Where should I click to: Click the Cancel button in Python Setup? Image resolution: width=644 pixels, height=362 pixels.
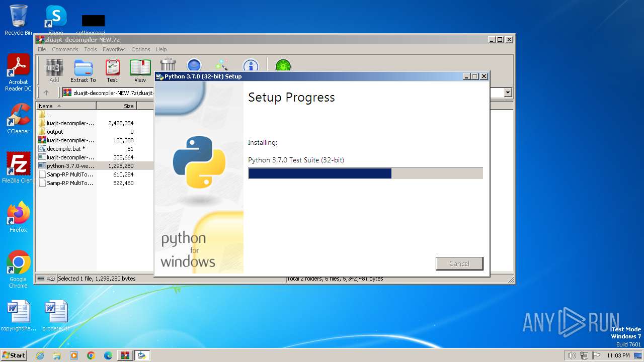459,263
